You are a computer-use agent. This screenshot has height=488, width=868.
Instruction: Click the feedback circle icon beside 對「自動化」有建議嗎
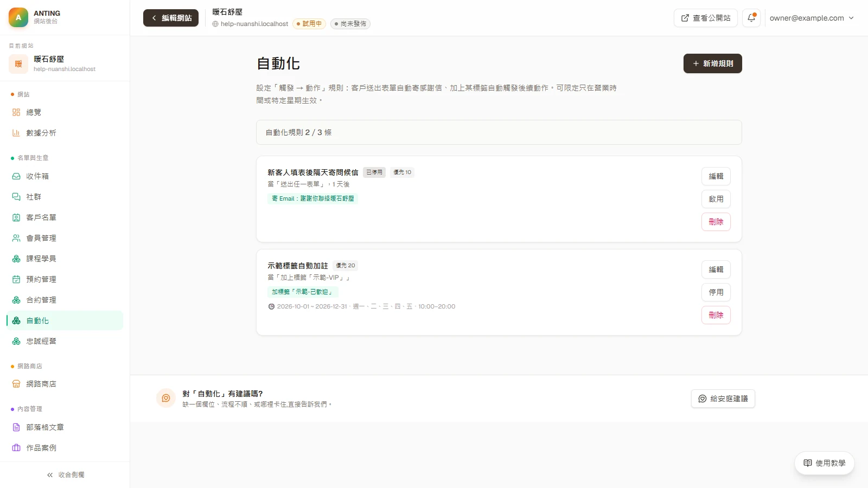166,398
